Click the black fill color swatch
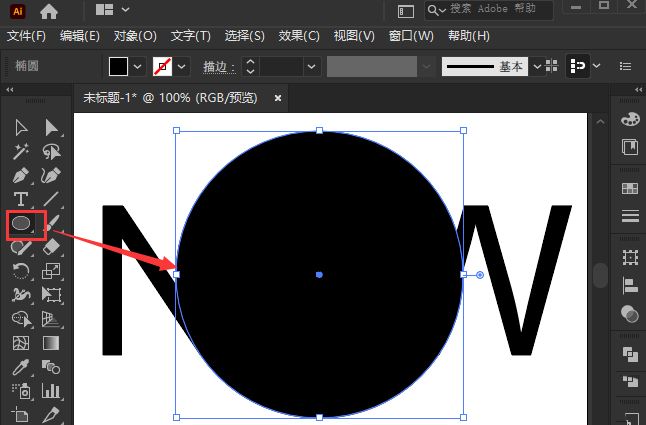The height and width of the screenshot is (425, 646). point(118,66)
